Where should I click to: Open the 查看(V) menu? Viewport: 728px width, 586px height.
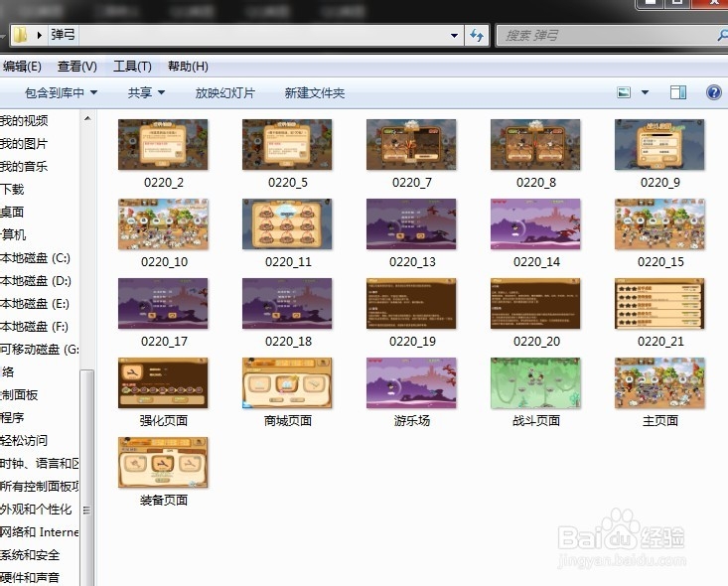(x=77, y=67)
